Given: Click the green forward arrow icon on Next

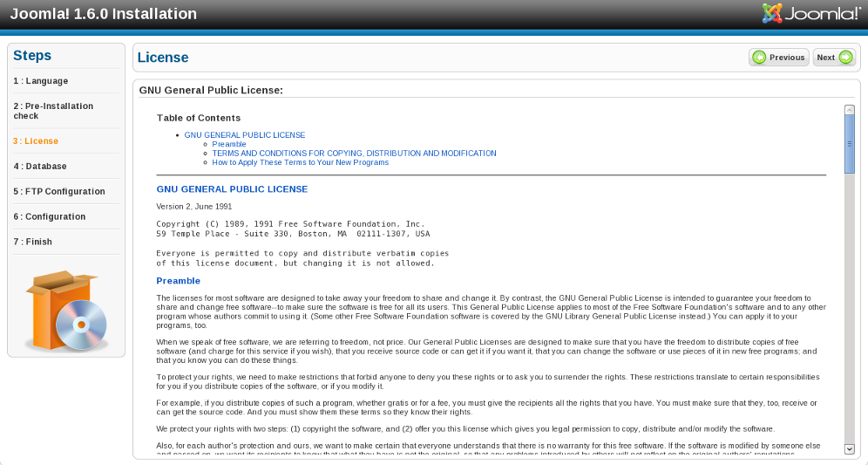Looking at the screenshot, I should click(x=846, y=57).
